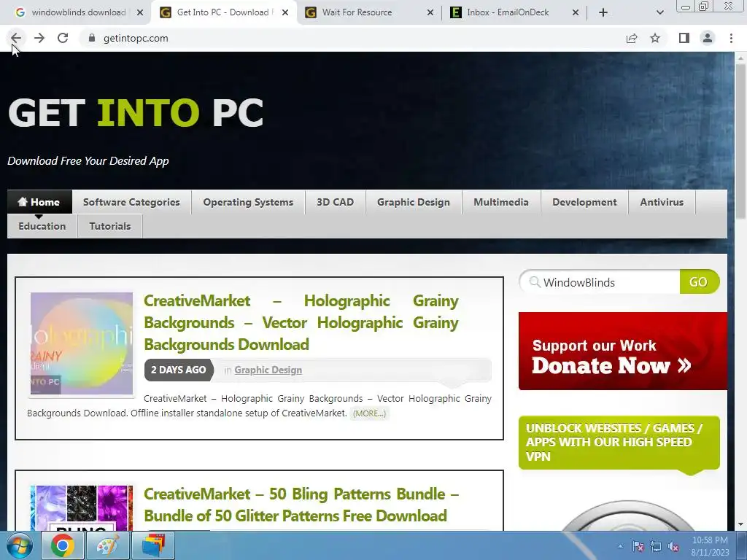
Task: Open the Chrome three-dot menu
Action: [731, 38]
